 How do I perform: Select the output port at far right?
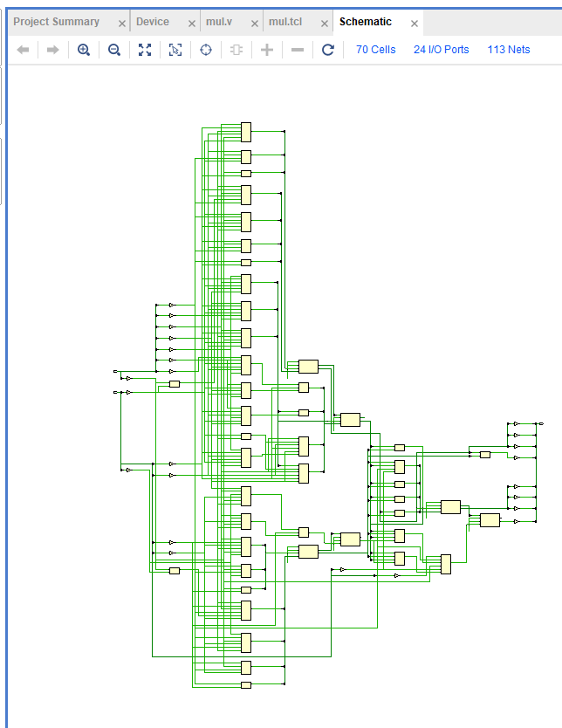[x=541, y=424]
